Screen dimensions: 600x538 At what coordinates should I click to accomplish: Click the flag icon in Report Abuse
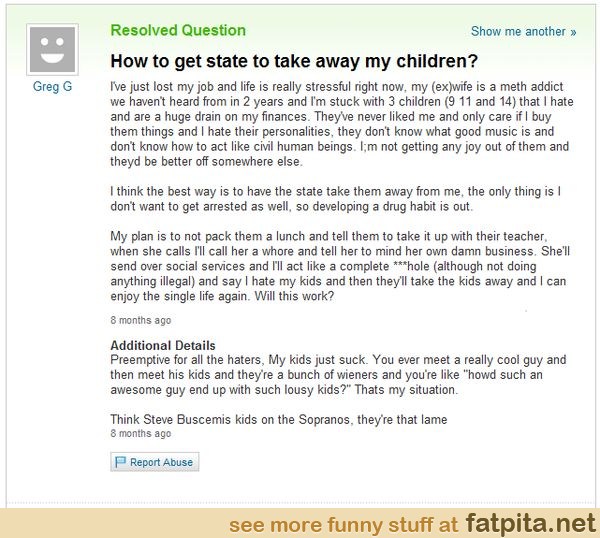[x=121, y=462]
